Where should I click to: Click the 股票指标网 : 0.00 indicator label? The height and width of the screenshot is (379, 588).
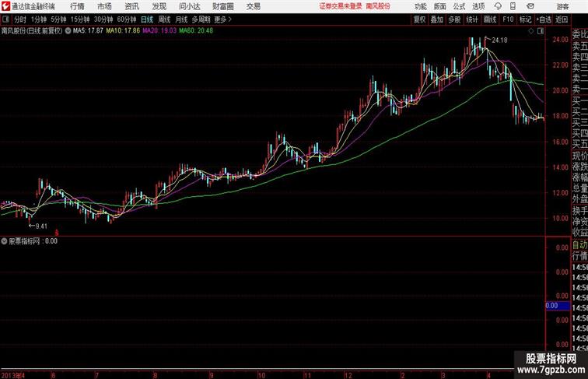coord(33,241)
